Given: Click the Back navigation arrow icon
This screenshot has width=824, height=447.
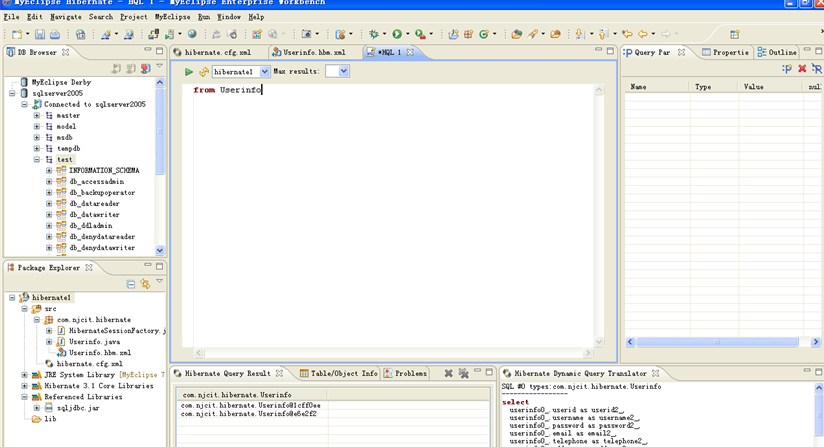Looking at the screenshot, I should [x=642, y=34].
